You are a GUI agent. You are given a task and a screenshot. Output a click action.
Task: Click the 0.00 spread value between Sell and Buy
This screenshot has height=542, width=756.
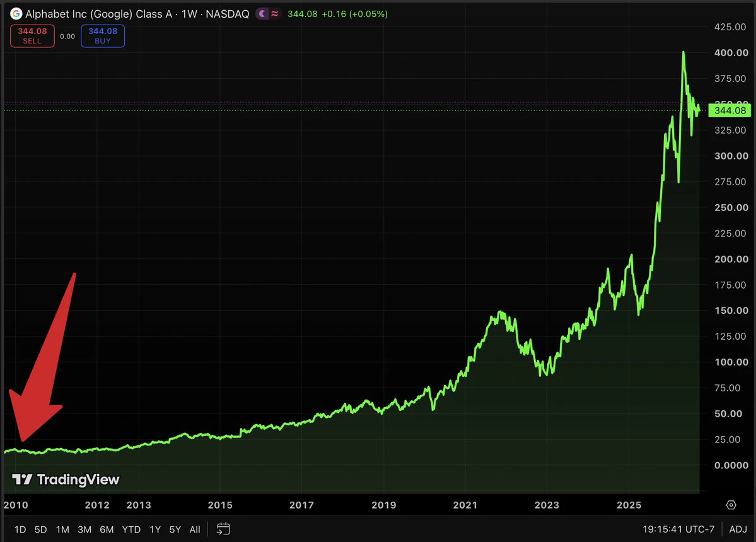click(67, 36)
